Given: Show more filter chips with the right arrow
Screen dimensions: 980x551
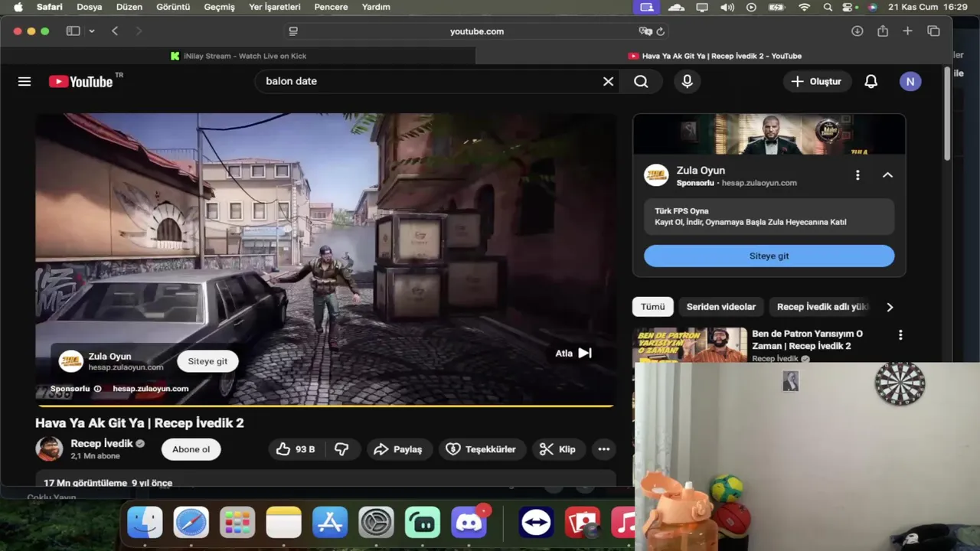Looking at the screenshot, I should click(890, 307).
